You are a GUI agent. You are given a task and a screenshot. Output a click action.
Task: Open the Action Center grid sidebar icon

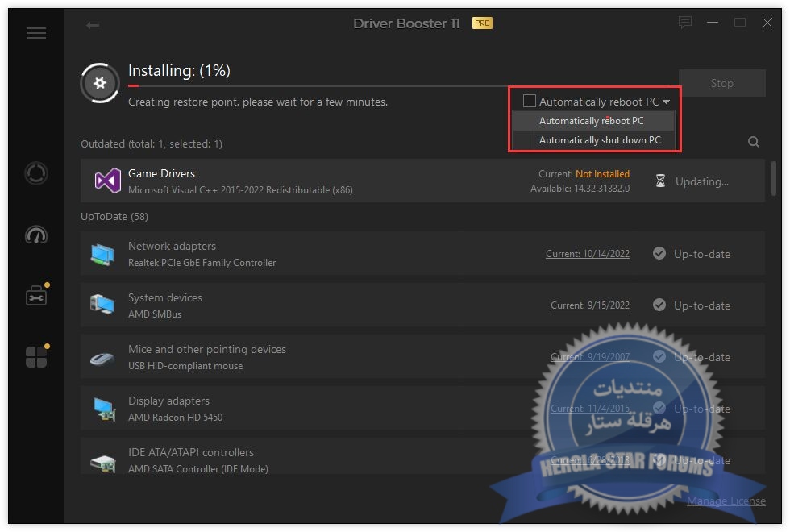click(x=36, y=356)
